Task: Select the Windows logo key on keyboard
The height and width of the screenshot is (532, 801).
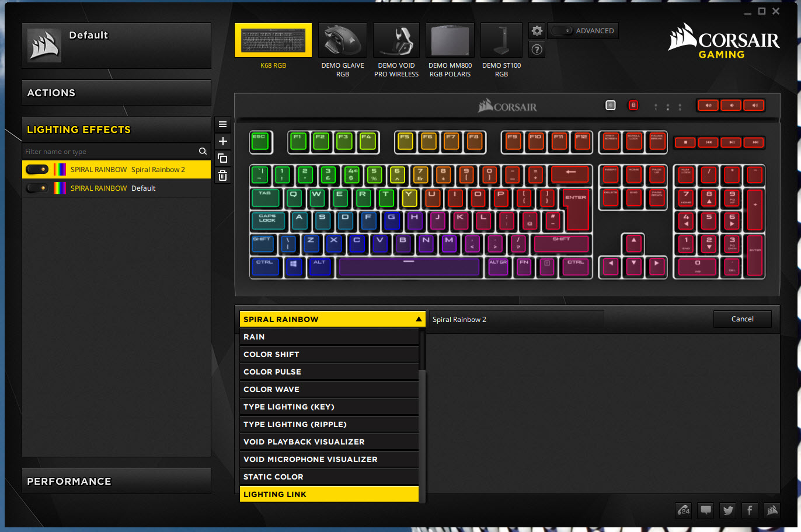Action: click(x=293, y=267)
